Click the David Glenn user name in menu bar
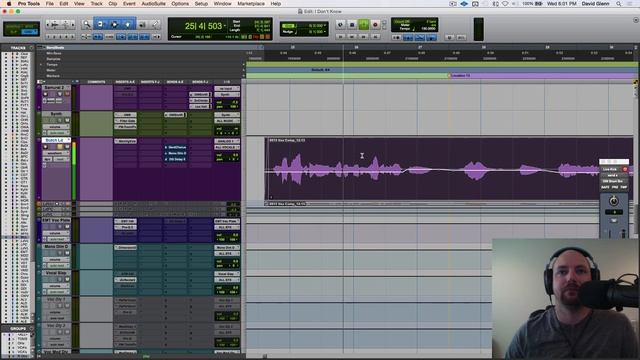 [x=595, y=4]
